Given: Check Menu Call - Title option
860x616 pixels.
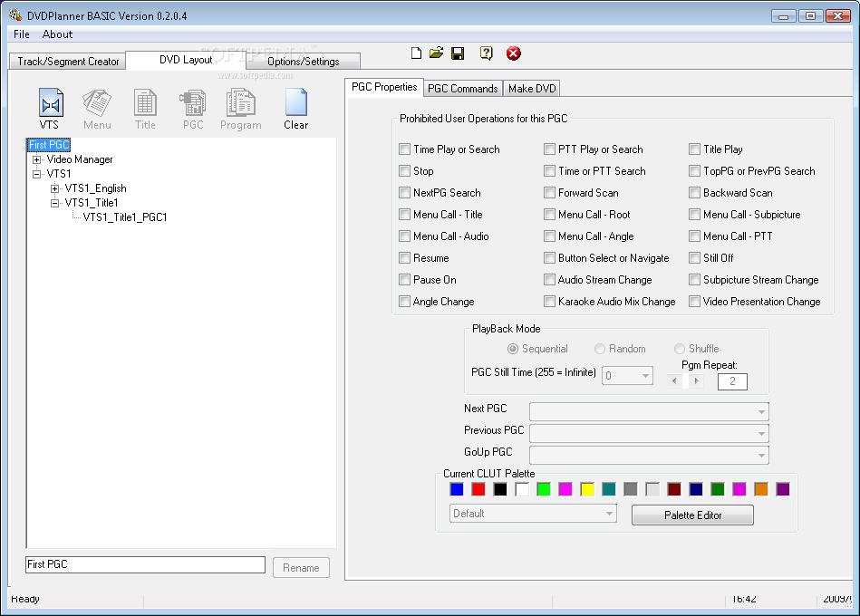Looking at the screenshot, I should coord(405,215).
